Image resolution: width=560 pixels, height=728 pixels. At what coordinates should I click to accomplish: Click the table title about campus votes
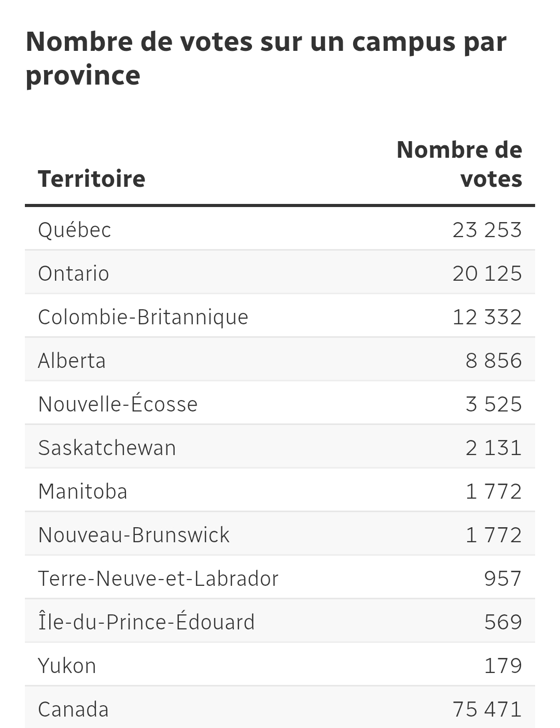coord(265,58)
